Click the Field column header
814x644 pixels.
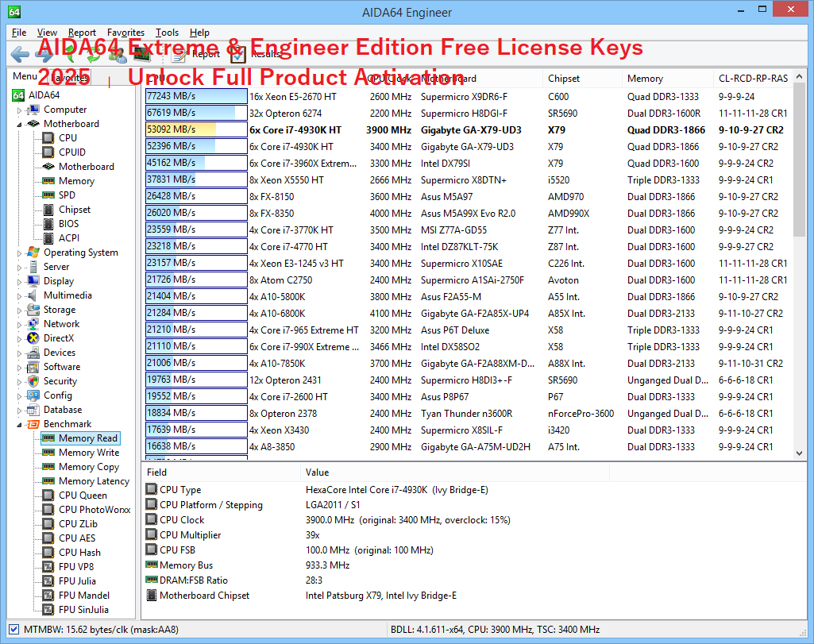tap(222, 472)
